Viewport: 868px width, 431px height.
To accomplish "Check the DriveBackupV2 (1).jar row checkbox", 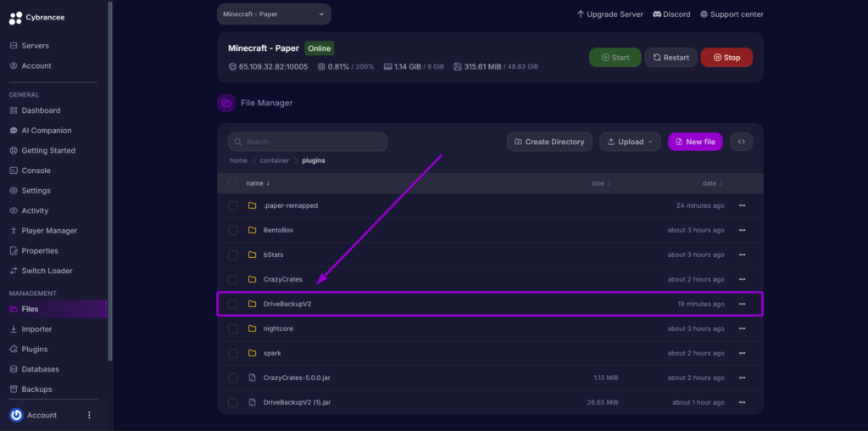I will (232, 402).
